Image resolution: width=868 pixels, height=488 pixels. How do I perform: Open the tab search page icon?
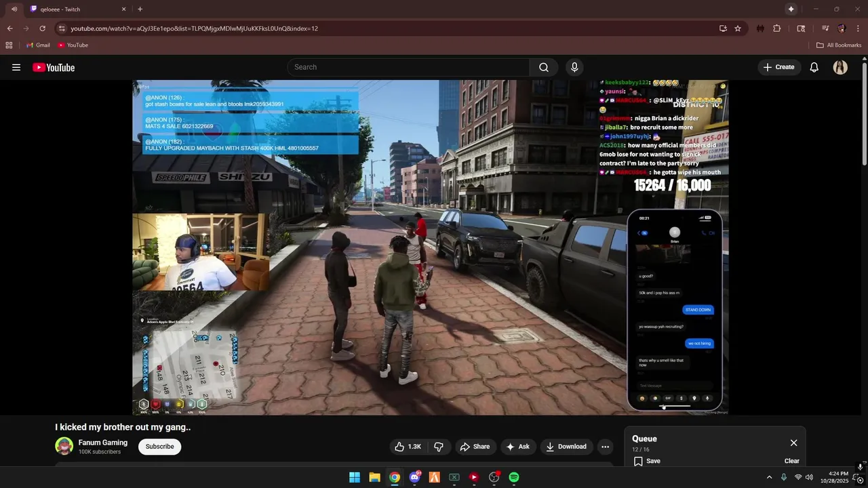801,28
